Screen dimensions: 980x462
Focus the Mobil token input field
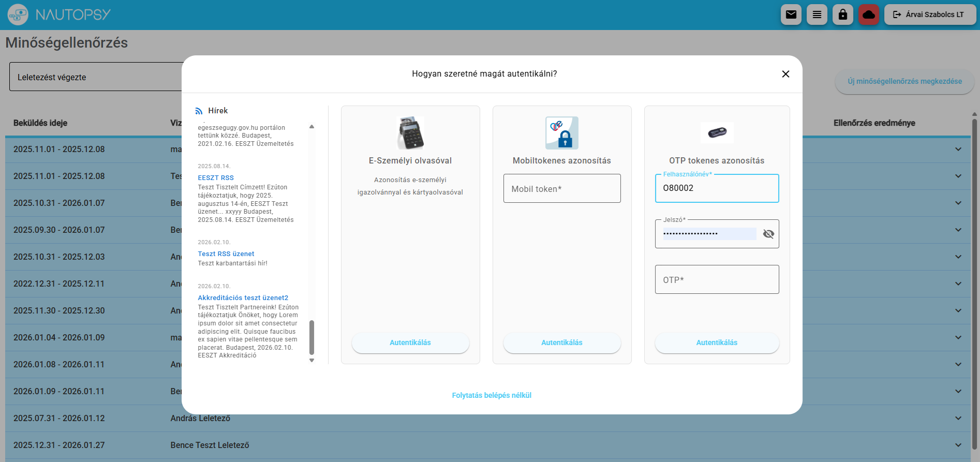coord(561,189)
